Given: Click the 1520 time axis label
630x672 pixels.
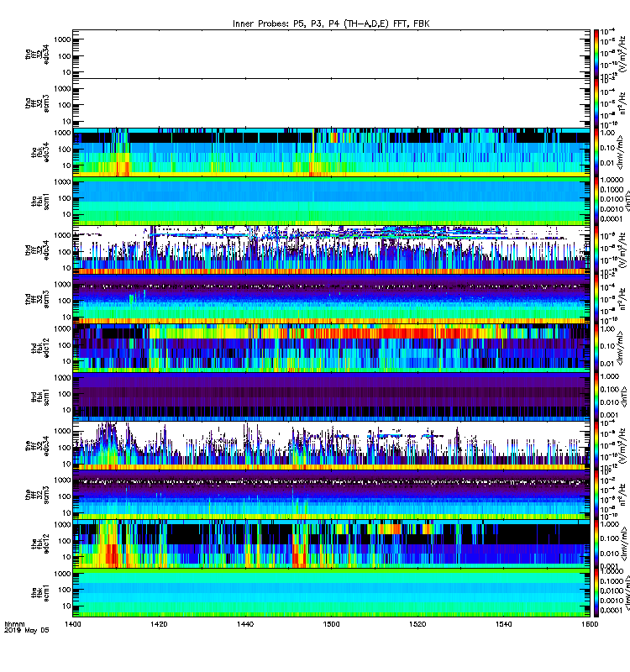Looking at the screenshot, I should pos(417,624).
